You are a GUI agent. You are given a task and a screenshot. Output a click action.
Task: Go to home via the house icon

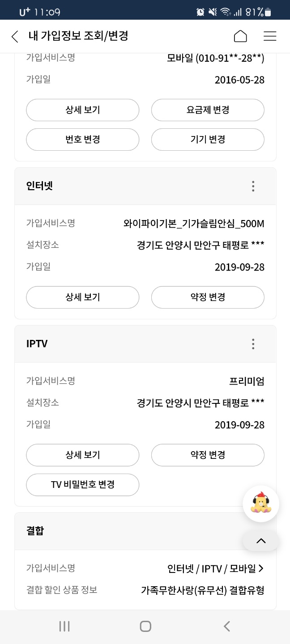240,36
